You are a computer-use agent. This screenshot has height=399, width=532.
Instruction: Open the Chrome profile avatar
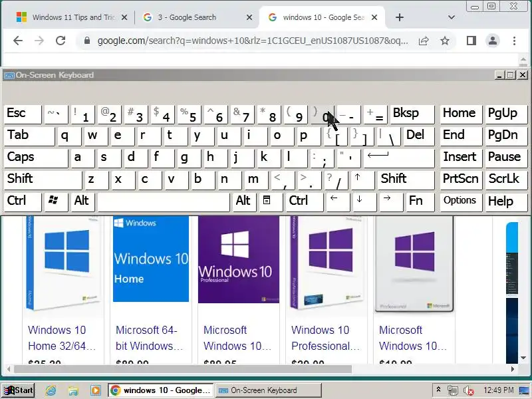493,41
